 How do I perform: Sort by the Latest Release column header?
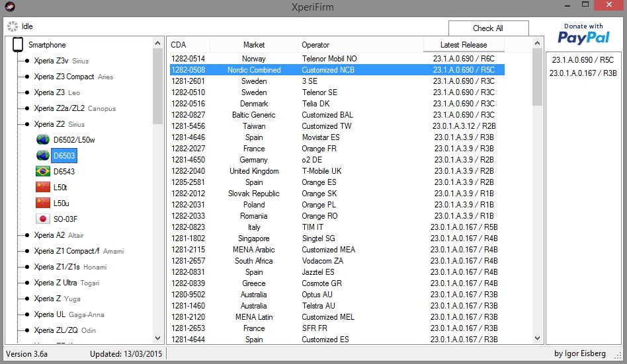coord(464,45)
